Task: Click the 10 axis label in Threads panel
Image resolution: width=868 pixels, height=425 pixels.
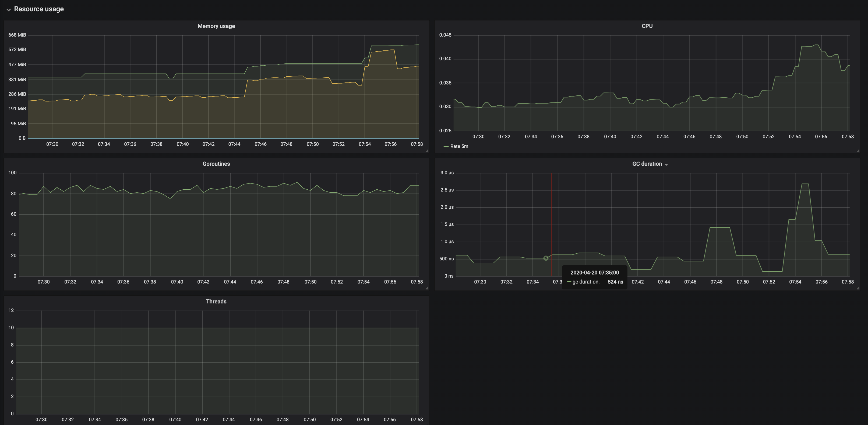Action: point(11,328)
